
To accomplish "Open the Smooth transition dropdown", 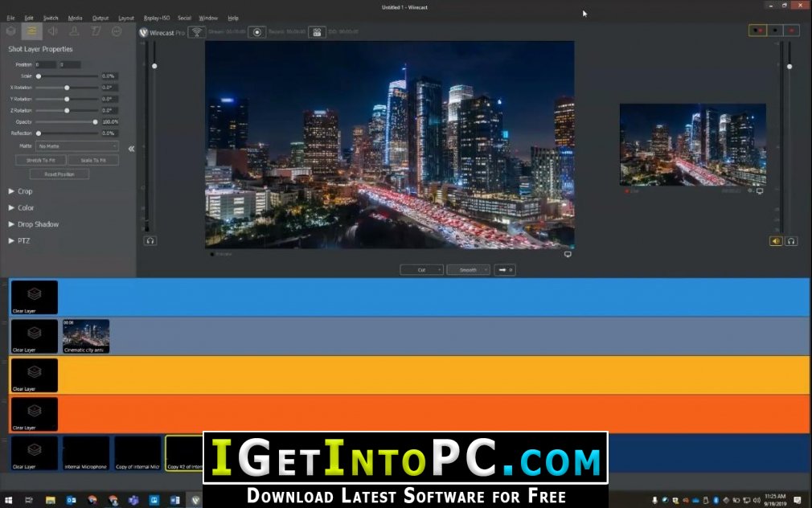I will 468,270.
